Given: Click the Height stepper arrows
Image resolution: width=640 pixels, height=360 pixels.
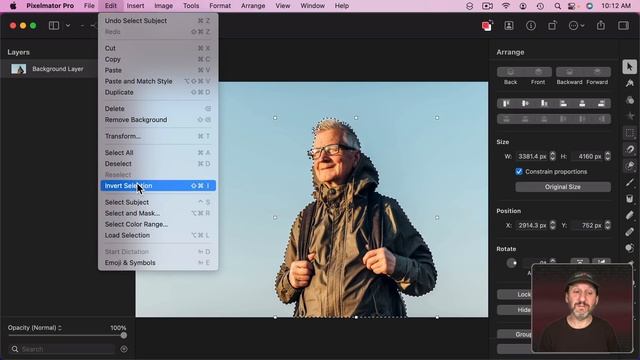Looking at the screenshot, I should pyautogui.click(x=608, y=156).
